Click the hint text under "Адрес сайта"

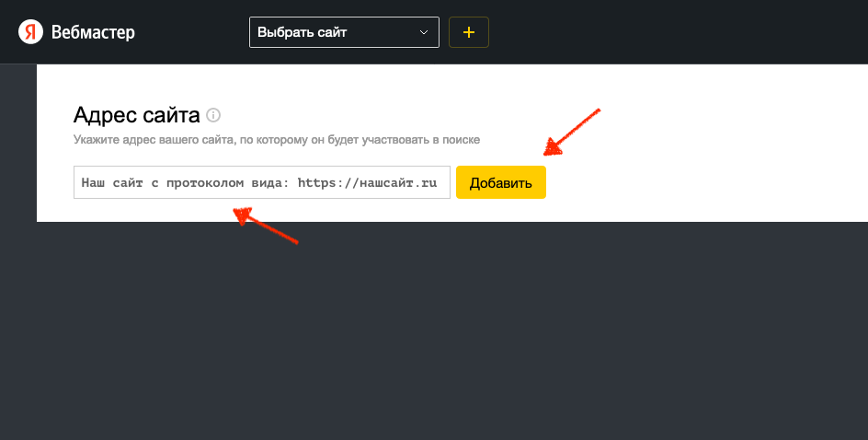(276, 140)
